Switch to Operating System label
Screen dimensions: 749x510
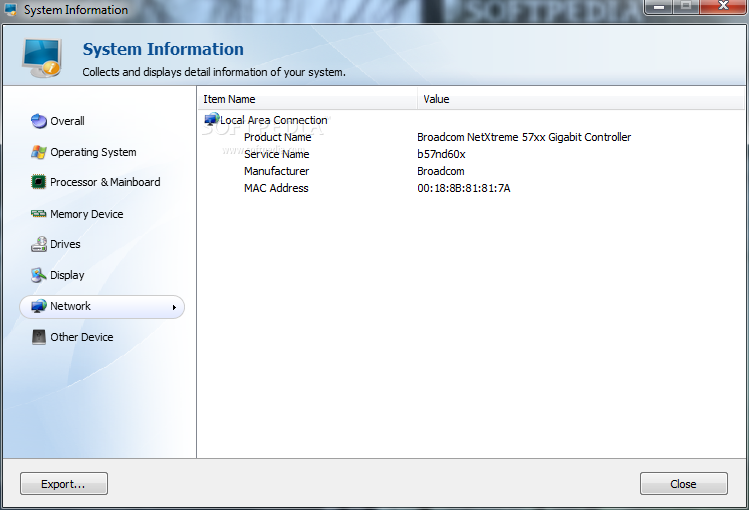coord(93,152)
